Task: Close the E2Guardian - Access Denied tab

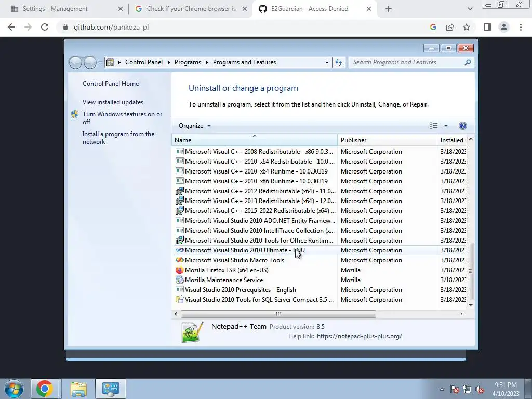Action: pos(369,9)
